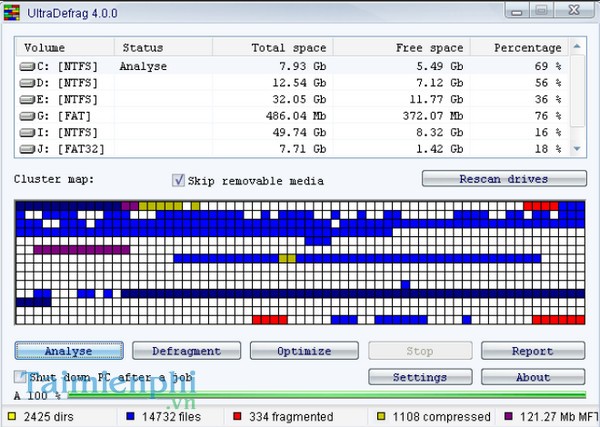Click total space value 12.54 Gb

coord(299,83)
